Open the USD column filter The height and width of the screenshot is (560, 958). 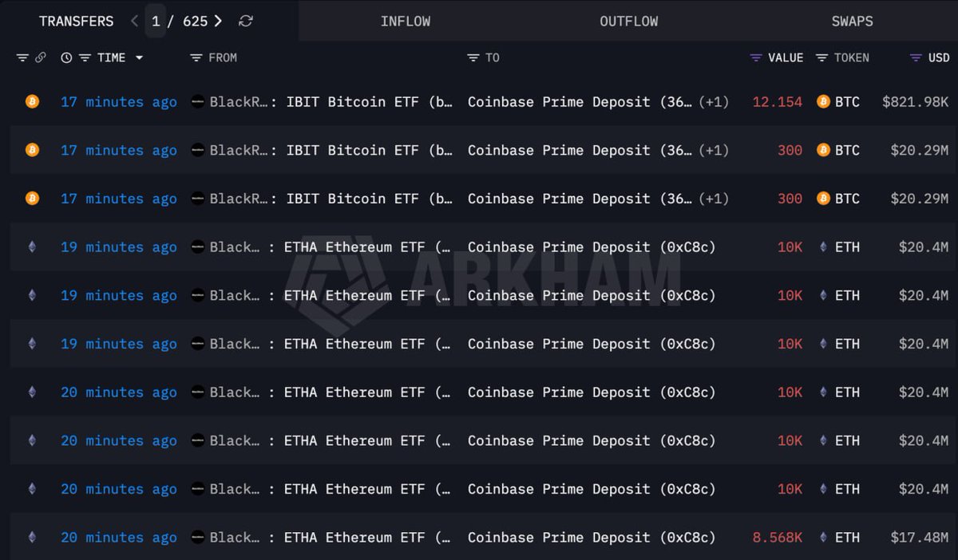click(x=916, y=57)
